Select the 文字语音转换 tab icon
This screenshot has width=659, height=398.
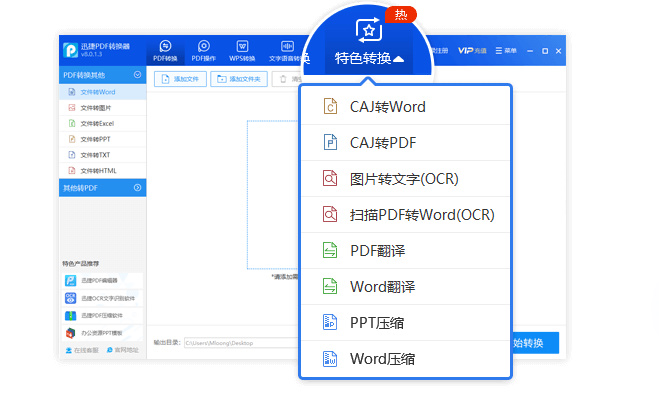(287, 46)
